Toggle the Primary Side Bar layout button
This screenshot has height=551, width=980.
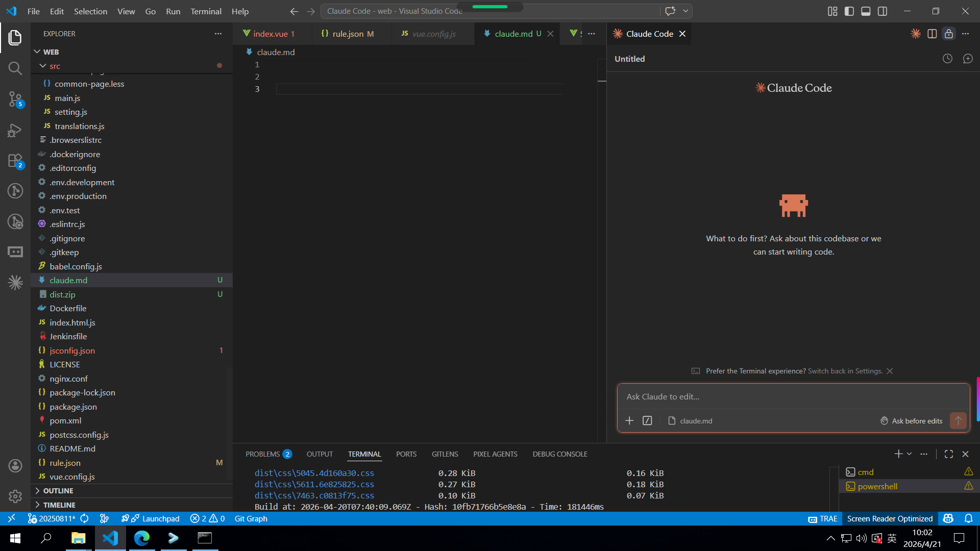click(x=849, y=11)
